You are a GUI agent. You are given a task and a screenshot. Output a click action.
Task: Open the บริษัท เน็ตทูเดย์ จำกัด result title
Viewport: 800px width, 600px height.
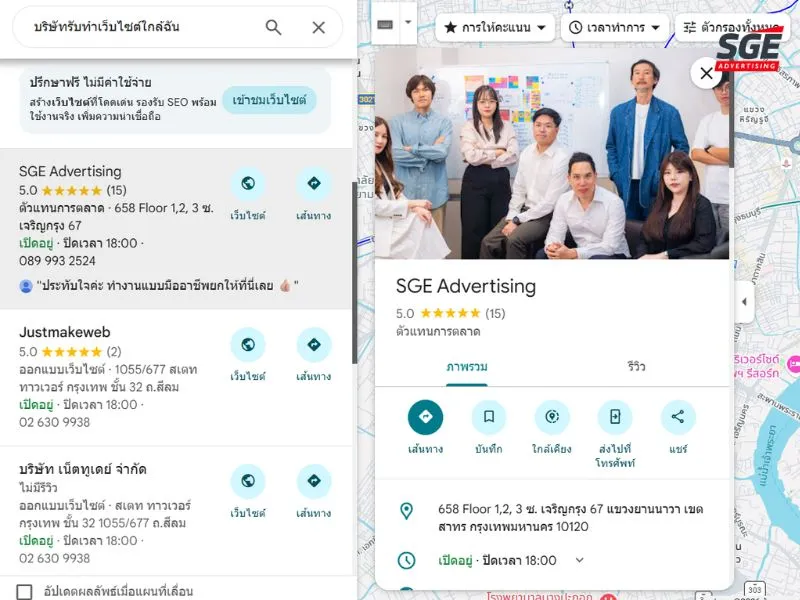(x=83, y=469)
